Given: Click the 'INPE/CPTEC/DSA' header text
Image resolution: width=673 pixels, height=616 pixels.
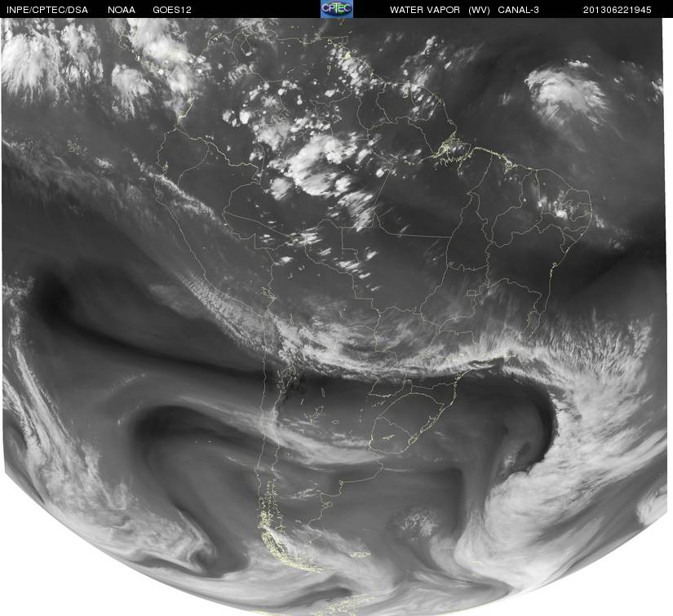Looking at the screenshot, I should 47,10.
